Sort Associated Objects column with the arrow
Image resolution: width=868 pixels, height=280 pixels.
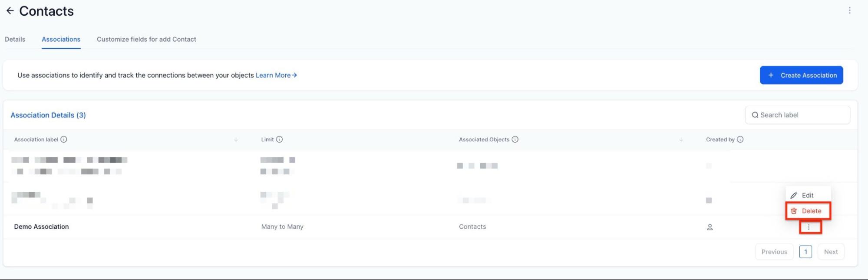[x=681, y=140]
